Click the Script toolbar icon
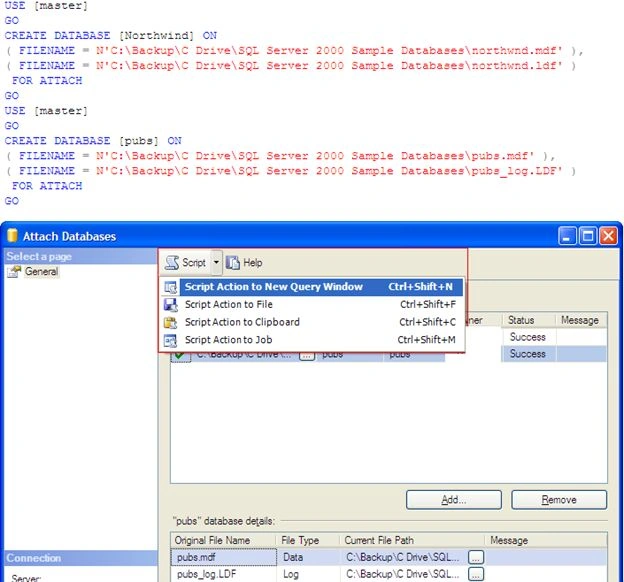624x582 pixels. pyautogui.click(x=172, y=263)
